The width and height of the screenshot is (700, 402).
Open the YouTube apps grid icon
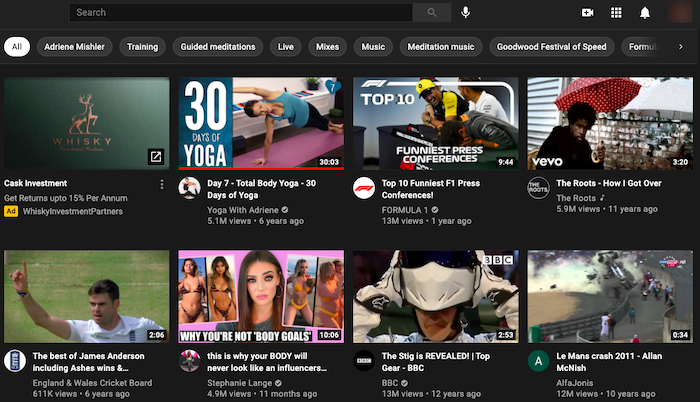(x=616, y=13)
